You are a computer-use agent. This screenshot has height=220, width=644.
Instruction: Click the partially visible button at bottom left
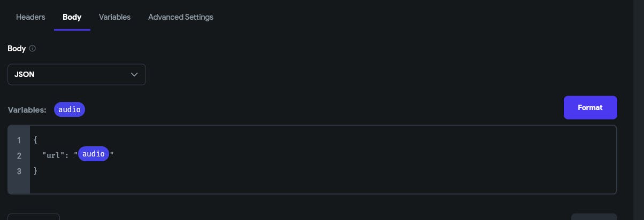(34, 217)
